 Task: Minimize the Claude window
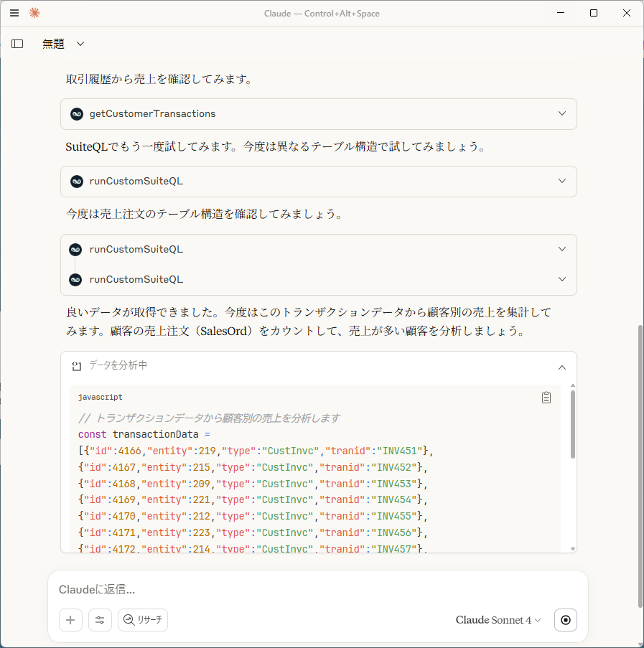pos(561,13)
